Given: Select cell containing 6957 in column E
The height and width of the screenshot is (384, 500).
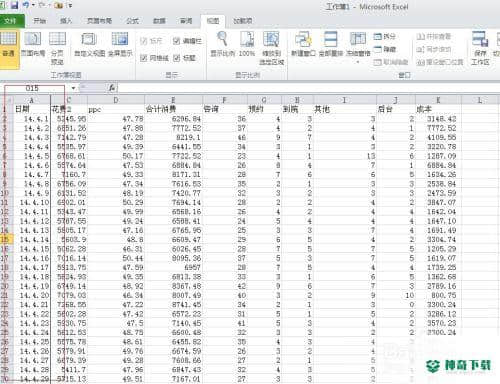Looking at the screenshot, I should click(x=173, y=267).
